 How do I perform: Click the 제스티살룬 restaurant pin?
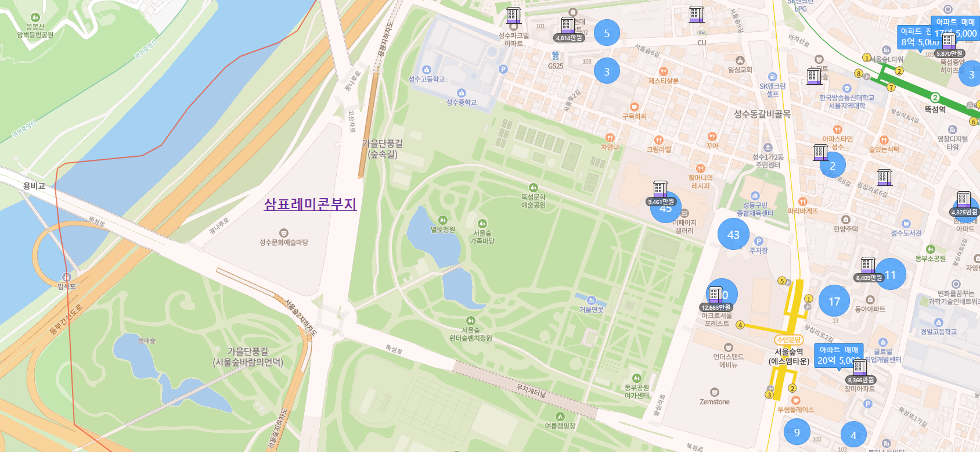pyautogui.click(x=663, y=71)
